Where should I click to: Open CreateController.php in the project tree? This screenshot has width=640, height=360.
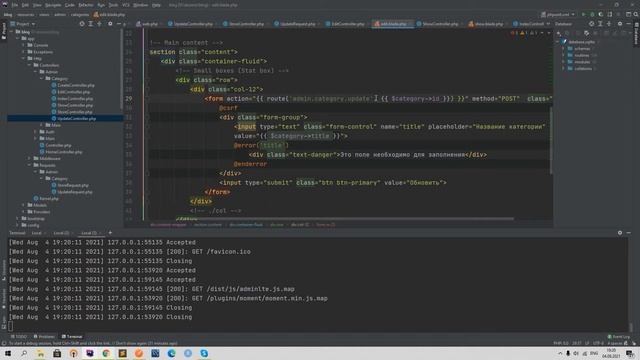(73, 85)
